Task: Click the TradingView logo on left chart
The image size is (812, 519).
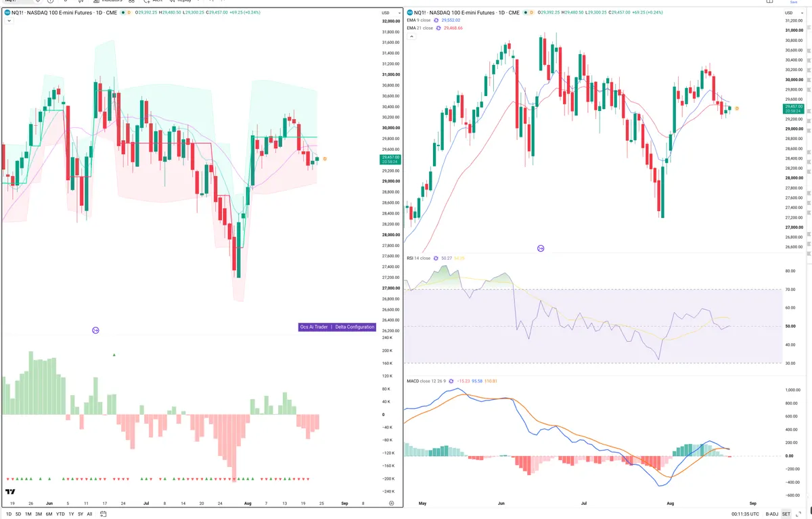Action: click(x=11, y=493)
